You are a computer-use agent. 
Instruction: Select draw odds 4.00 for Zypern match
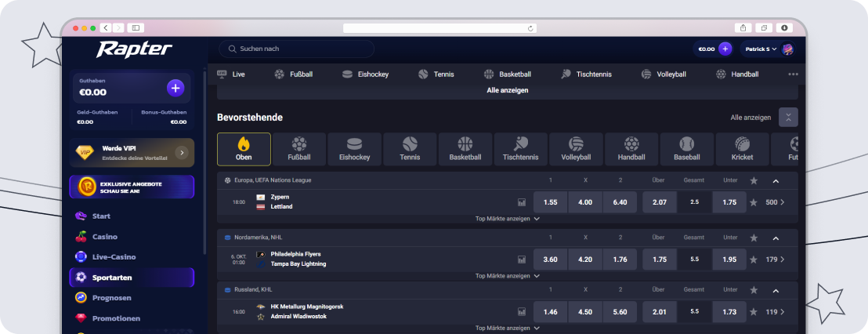coord(585,202)
